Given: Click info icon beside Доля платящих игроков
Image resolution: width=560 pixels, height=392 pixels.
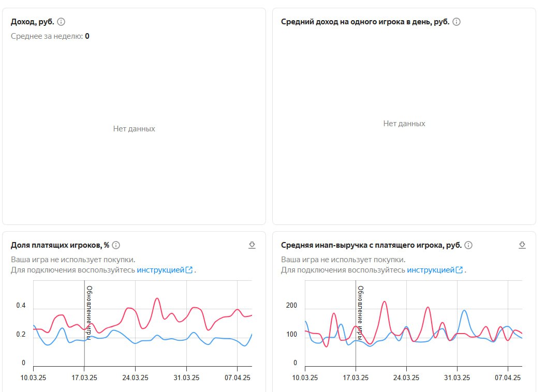Looking at the screenshot, I should 116,245.
